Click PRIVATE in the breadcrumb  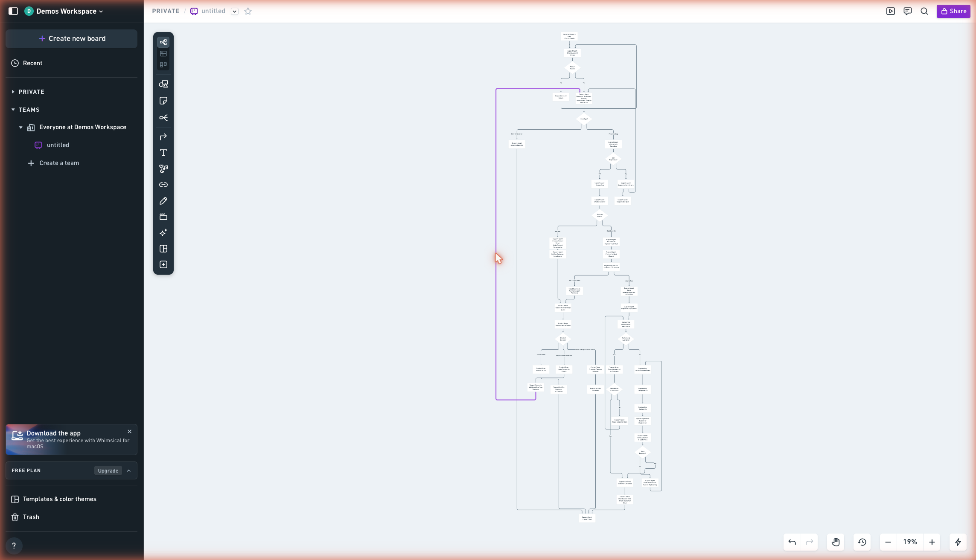tap(166, 11)
